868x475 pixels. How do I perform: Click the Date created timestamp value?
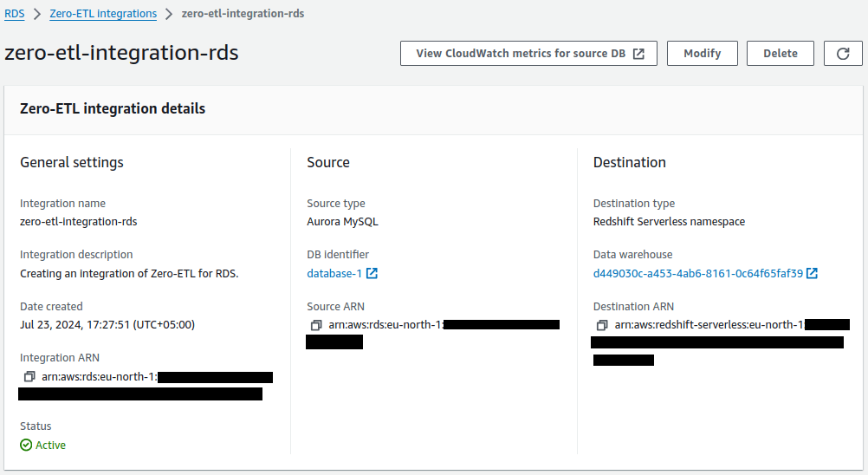point(107,324)
